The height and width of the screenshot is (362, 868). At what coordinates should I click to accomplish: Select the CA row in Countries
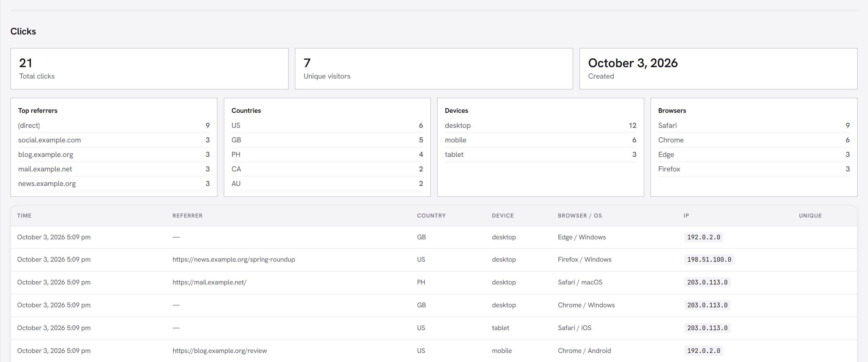coord(327,169)
